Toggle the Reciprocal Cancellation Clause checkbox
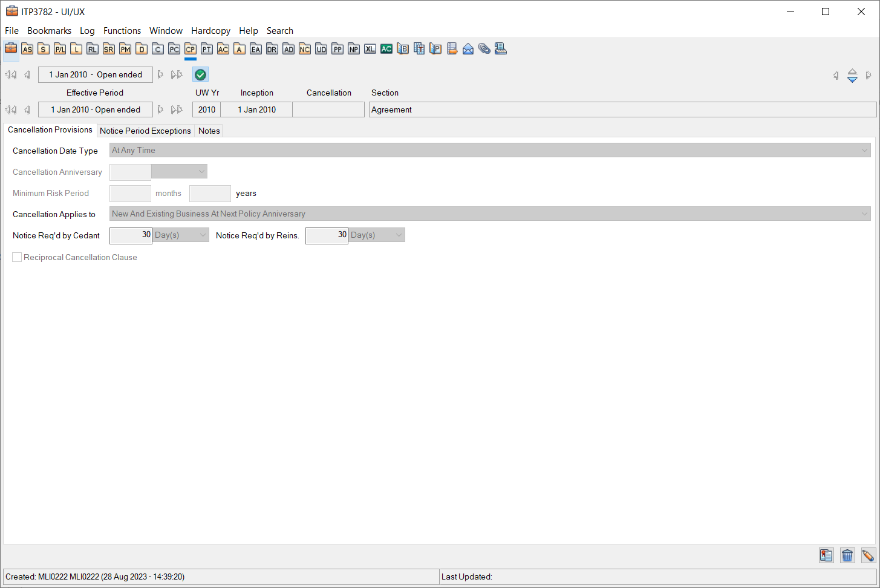The height and width of the screenshot is (588, 880). 18,257
